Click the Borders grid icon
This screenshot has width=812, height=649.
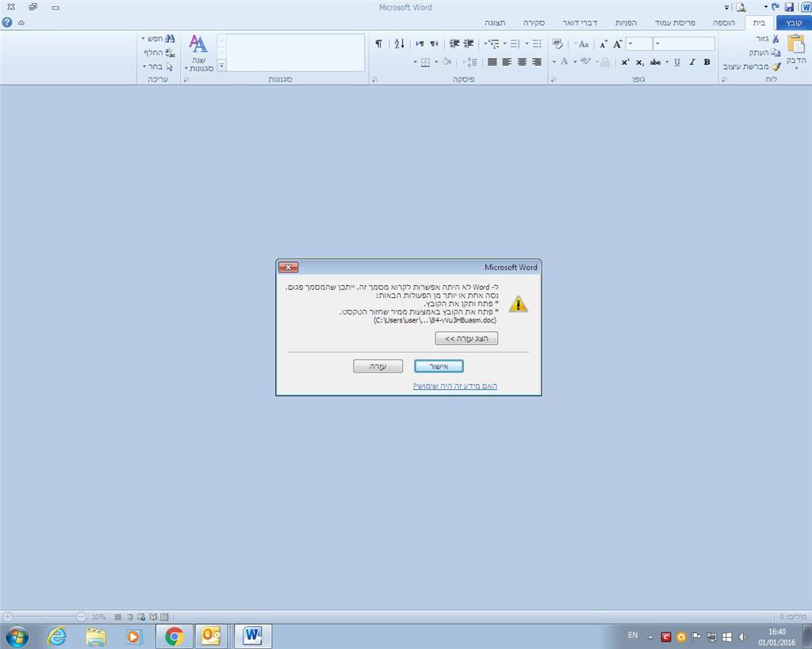[425, 63]
